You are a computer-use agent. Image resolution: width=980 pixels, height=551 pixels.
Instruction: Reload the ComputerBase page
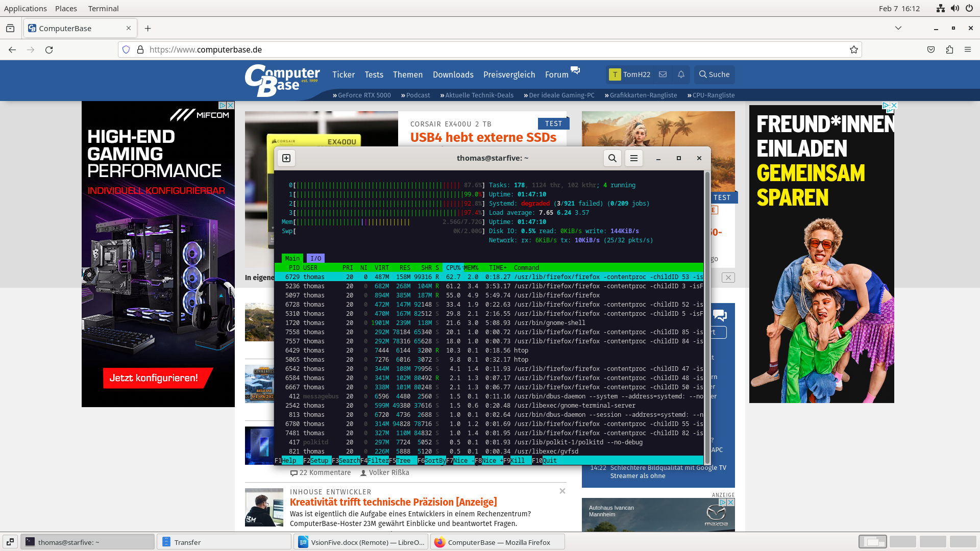coord(49,49)
